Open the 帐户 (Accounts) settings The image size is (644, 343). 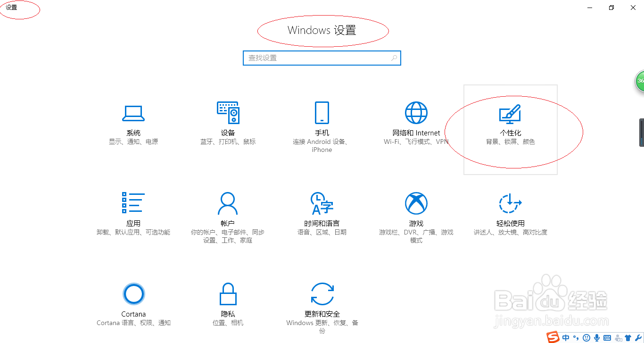click(x=228, y=218)
